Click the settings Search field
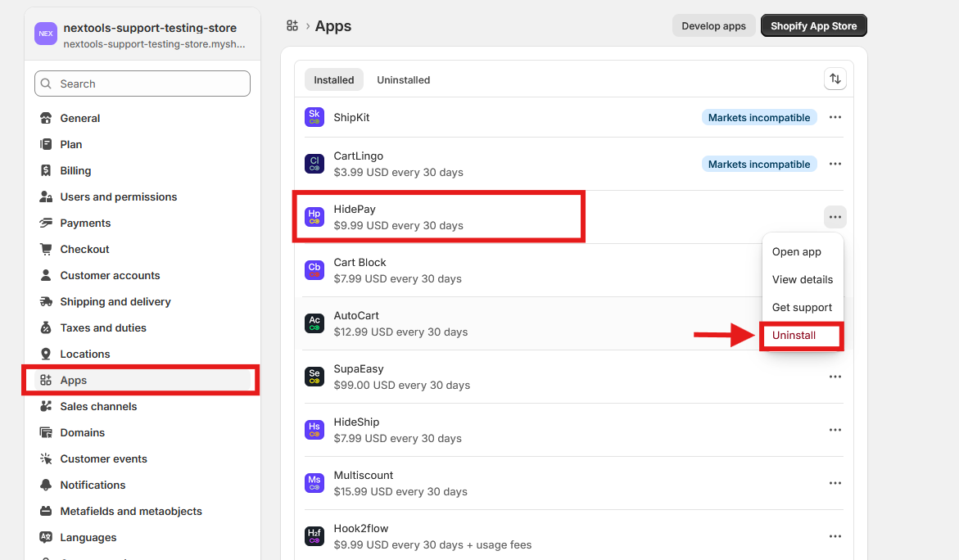Image resolution: width=959 pixels, height=560 pixels. [142, 84]
